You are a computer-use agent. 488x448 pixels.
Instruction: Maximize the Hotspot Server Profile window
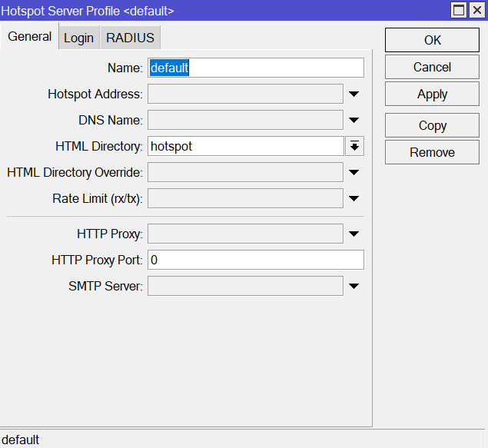(x=459, y=10)
